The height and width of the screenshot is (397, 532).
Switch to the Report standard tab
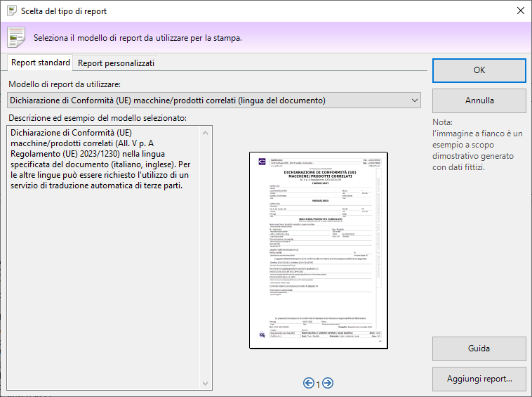tap(40, 63)
